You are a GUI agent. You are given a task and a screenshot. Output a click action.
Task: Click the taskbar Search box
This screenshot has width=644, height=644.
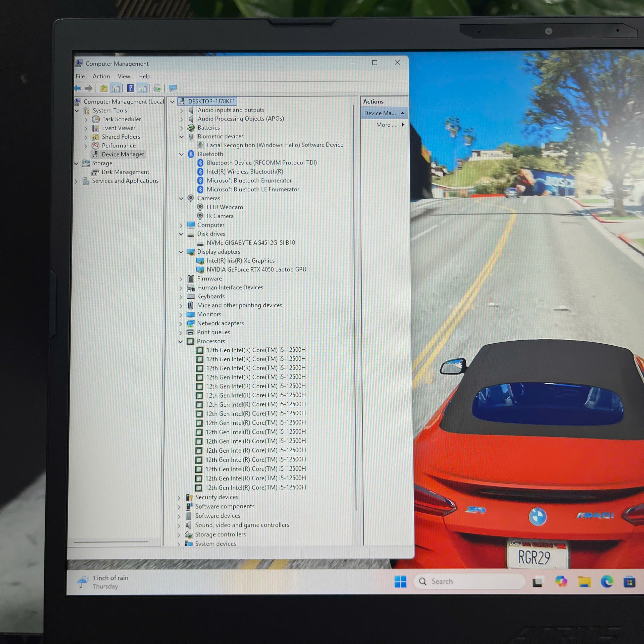tap(469, 581)
